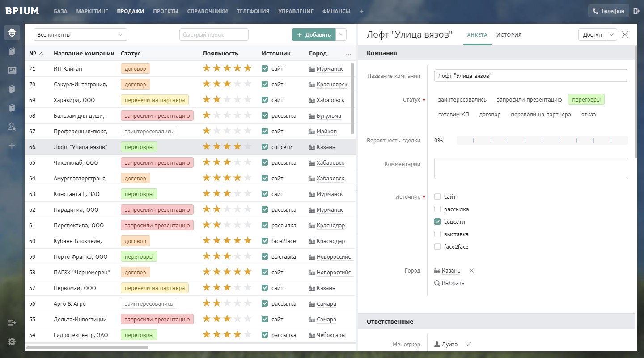Open the Финансы menu
The image size is (644, 358).
pyautogui.click(x=336, y=11)
